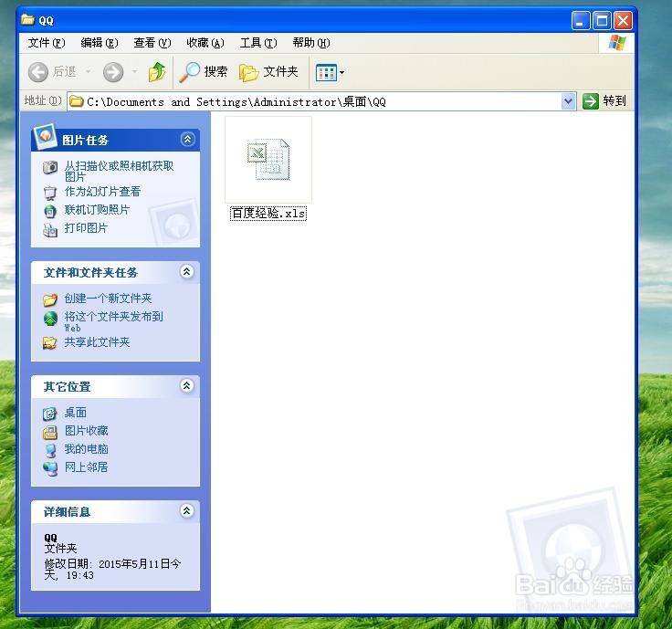
Task: Click 打印图片 link
Action: (x=86, y=228)
